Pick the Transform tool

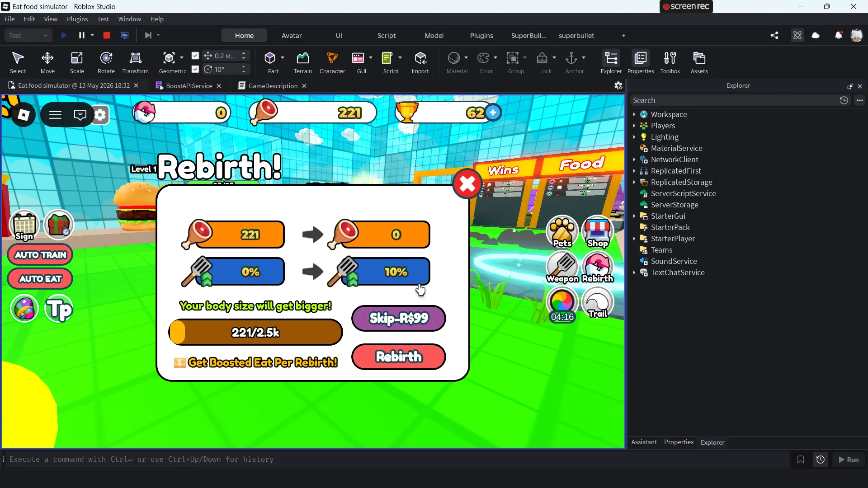coord(135,62)
